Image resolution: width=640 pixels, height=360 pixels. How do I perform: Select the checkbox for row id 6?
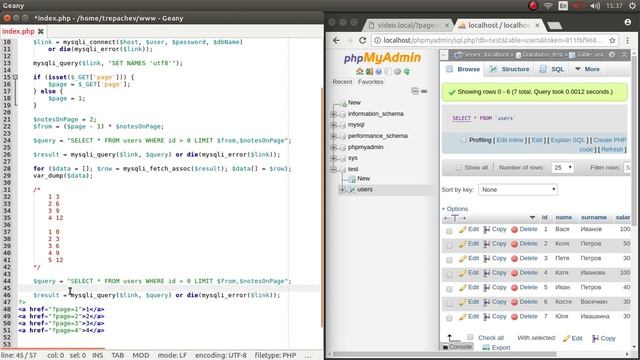click(x=449, y=303)
